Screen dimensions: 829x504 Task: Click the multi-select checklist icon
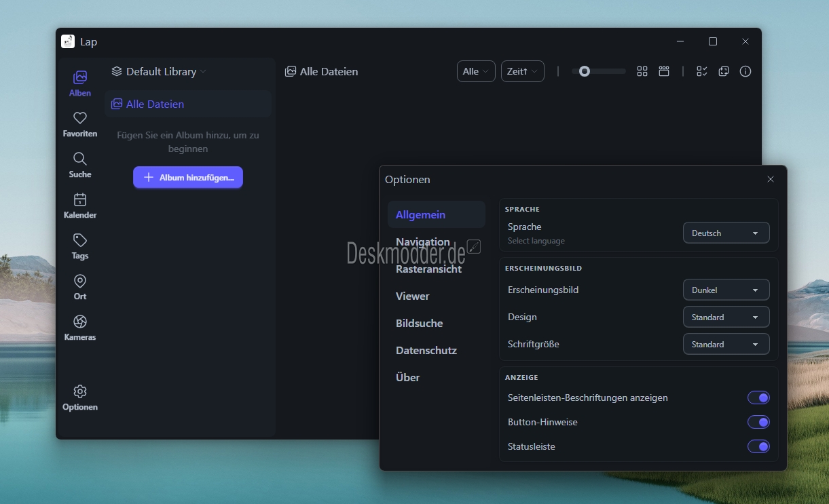coord(702,71)
